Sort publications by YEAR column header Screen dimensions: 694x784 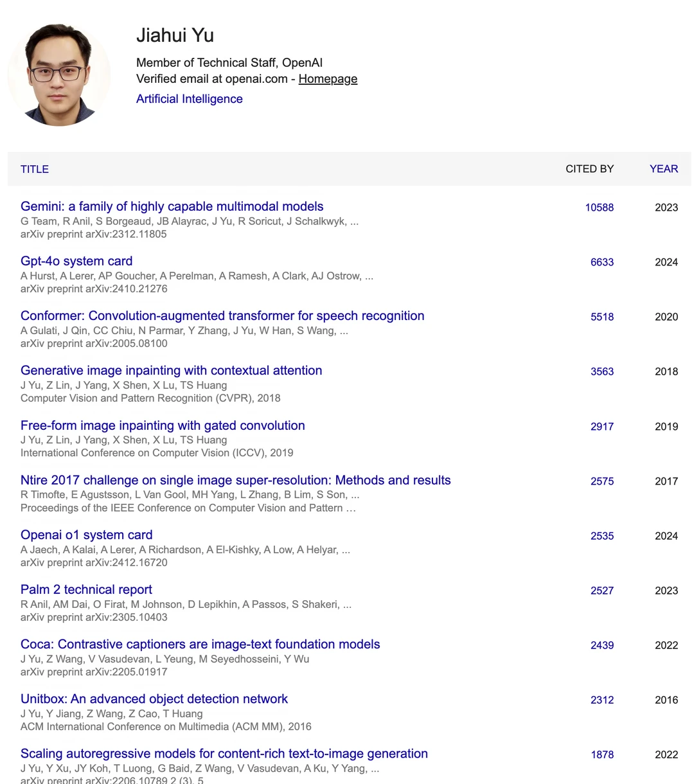pos(664,169)
